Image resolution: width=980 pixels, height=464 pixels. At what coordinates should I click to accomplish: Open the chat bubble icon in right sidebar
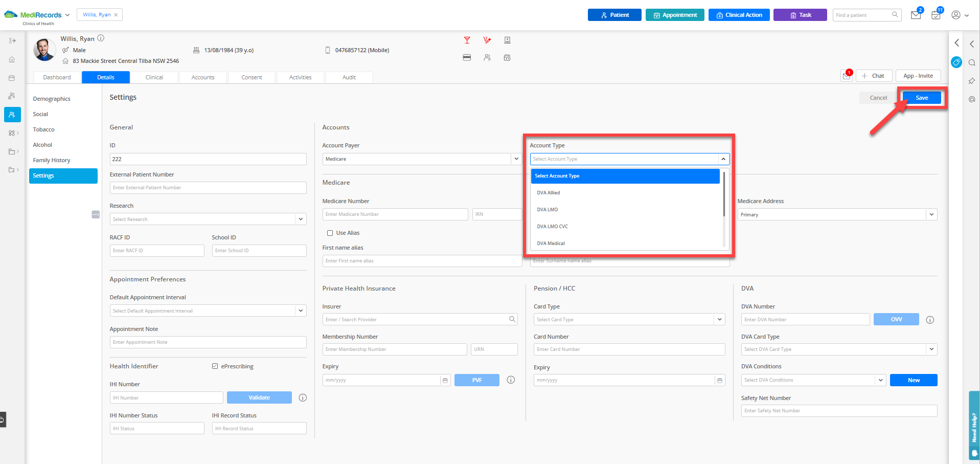point(972,62)
